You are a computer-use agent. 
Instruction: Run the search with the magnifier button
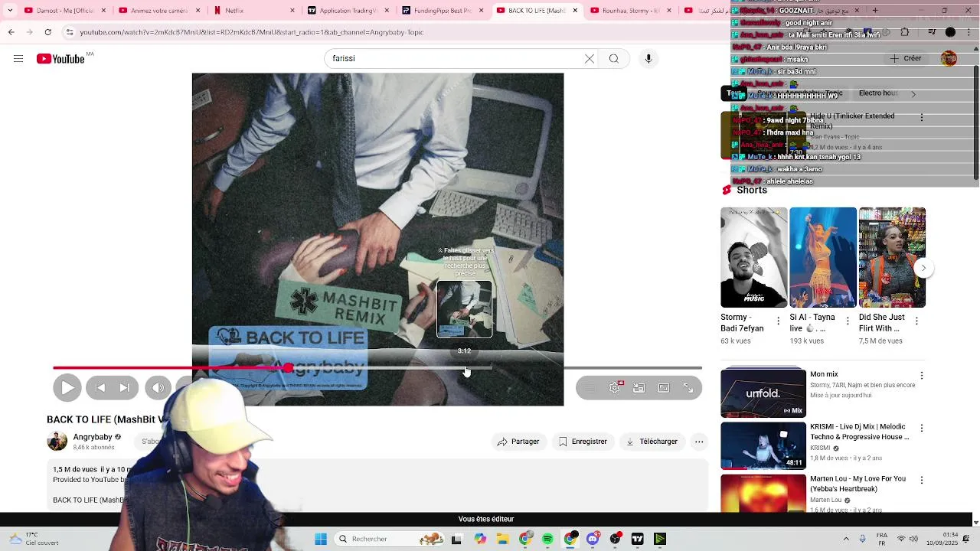(614, 59)
